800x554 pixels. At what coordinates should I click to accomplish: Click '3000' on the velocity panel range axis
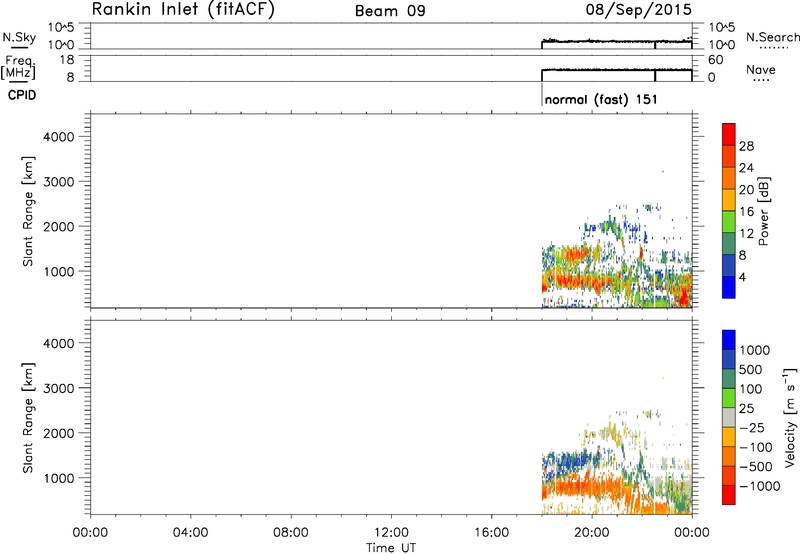click(59, 388)
